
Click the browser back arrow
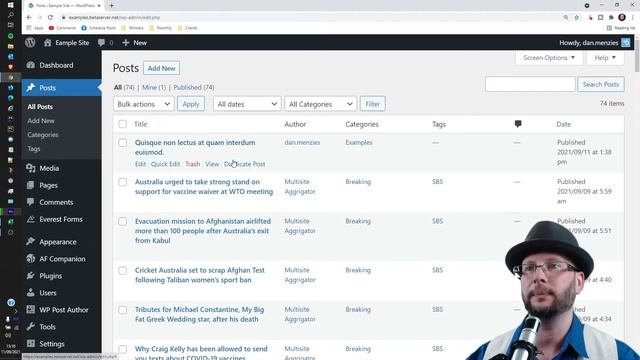(29, 18)
